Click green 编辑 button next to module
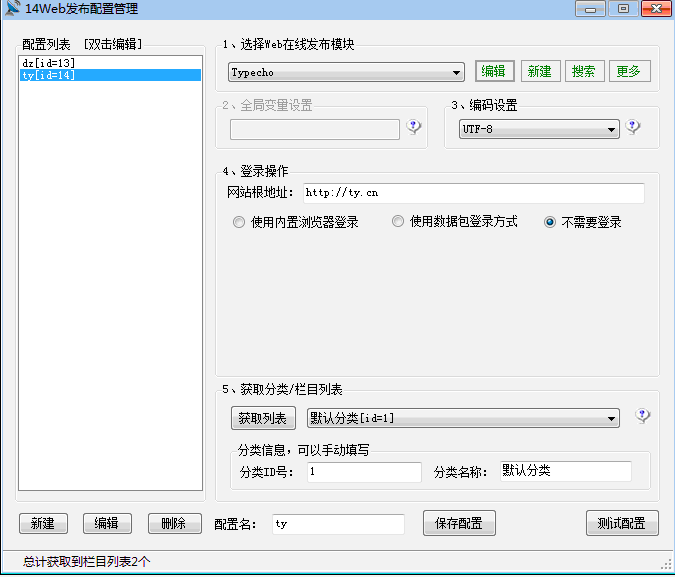This screenshot has width=675, height=577. (495, 71)
